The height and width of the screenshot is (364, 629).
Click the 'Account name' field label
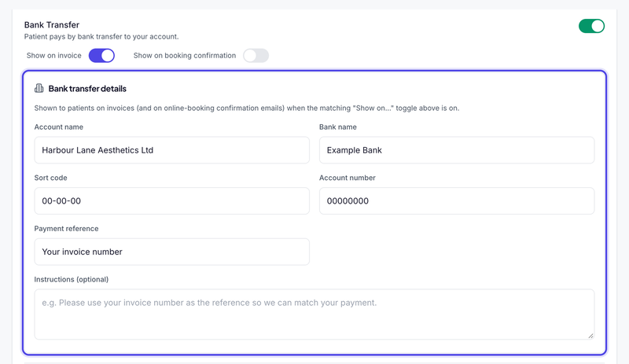pyautogui.click(x=58, y=127)
